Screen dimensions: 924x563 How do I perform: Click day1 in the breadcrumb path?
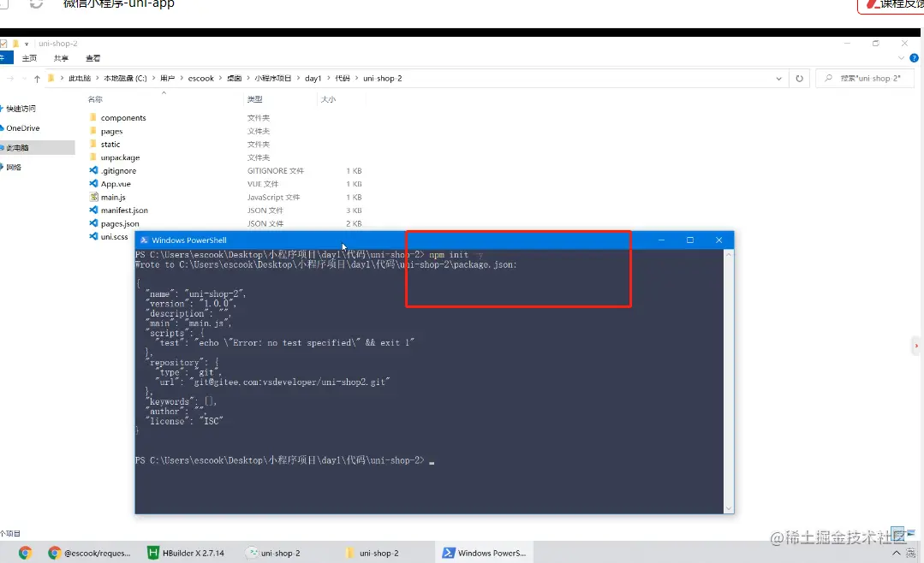pos(313,79)
